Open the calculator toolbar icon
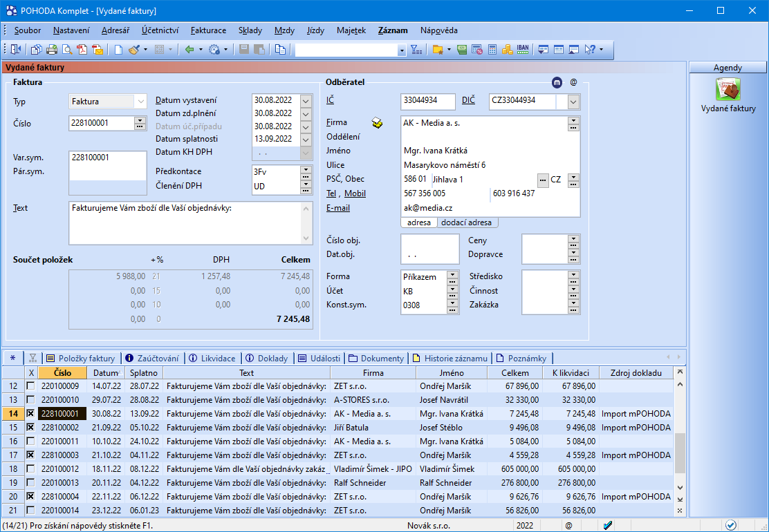The width and height of the screenshot is (769, 532). [x=492, y=50]
